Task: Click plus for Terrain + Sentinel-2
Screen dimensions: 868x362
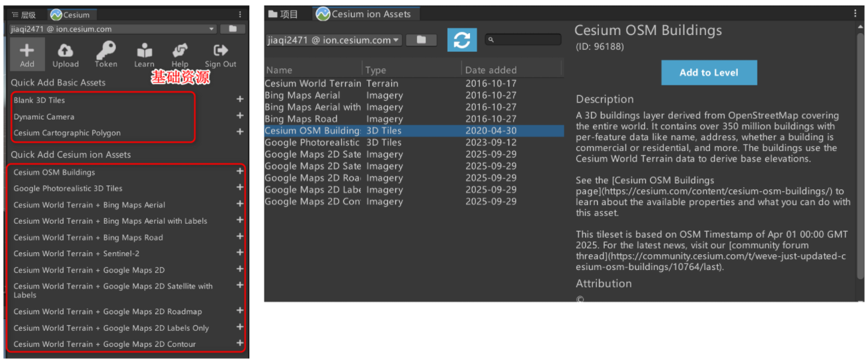Action: [x=240, y=253]
